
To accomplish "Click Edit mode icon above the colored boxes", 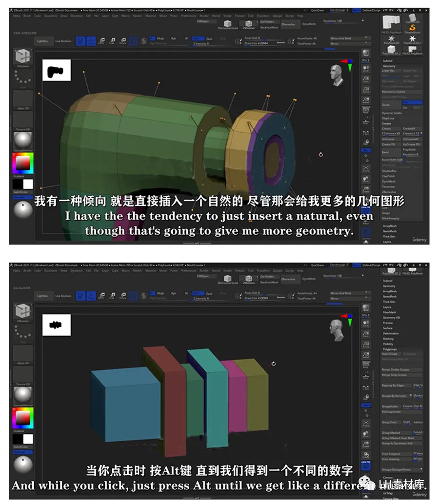I will tap(80, 296).
